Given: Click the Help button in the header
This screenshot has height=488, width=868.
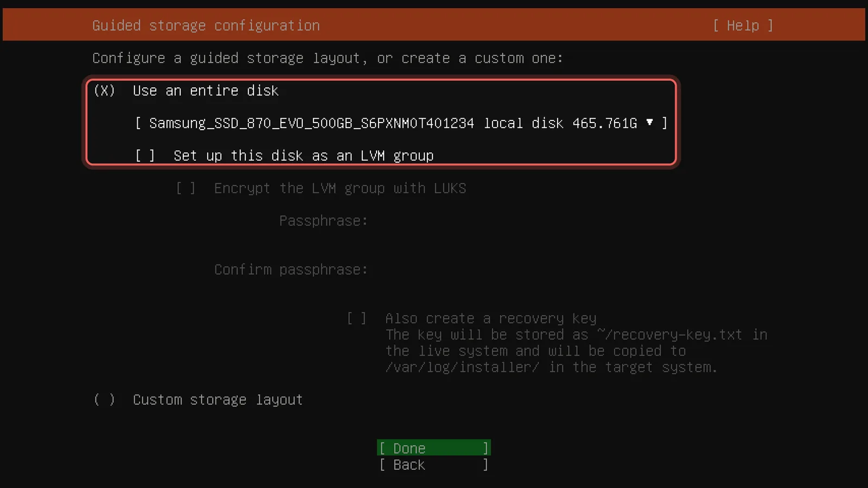Looking at the screenshot, I should click(743, 25).
